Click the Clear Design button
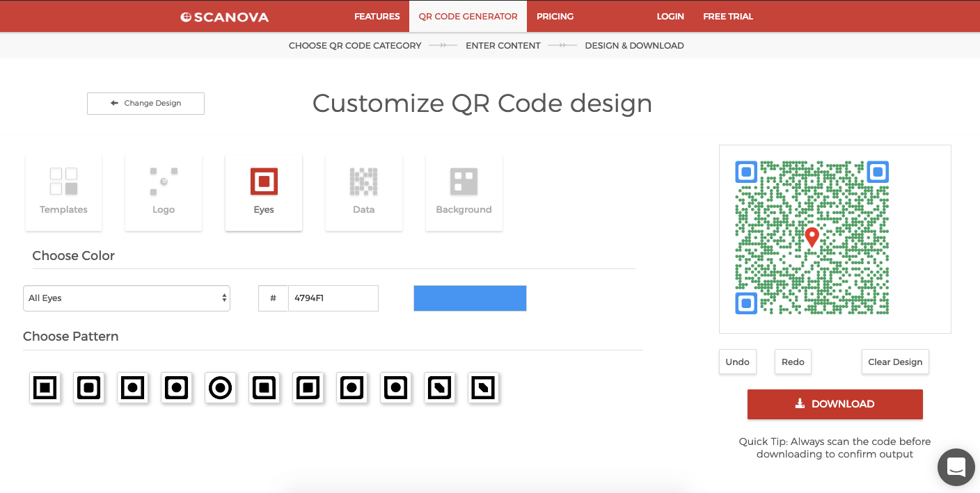Viewport: 980px width, 493px height. [894, 362]
